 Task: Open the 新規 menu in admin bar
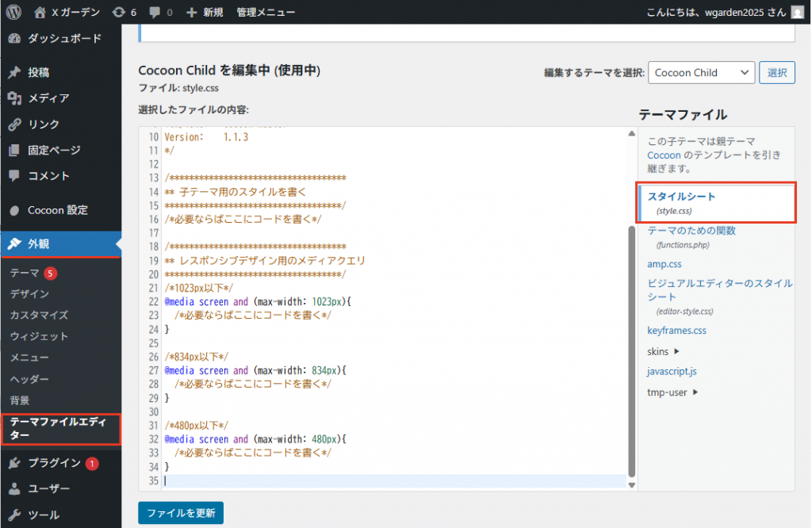point(205,12)
